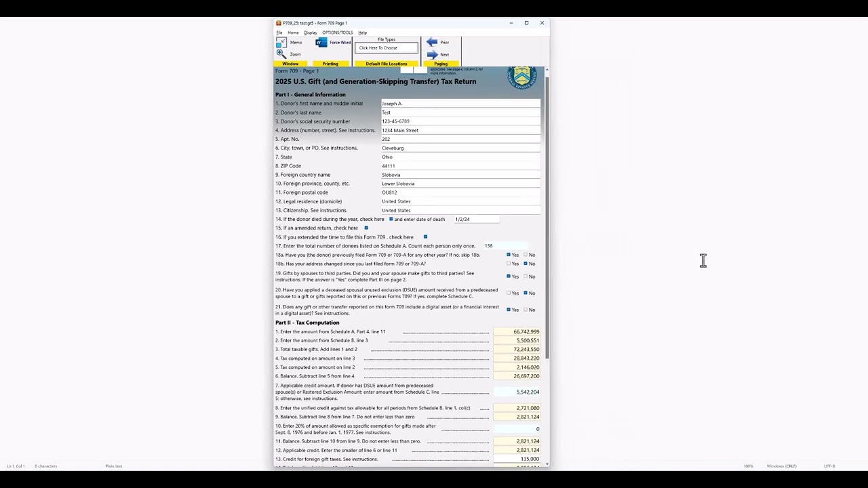The height and width of the screenshot is (488, 868).
Task: Click the foreign province field
Action: tap(460, 184)
